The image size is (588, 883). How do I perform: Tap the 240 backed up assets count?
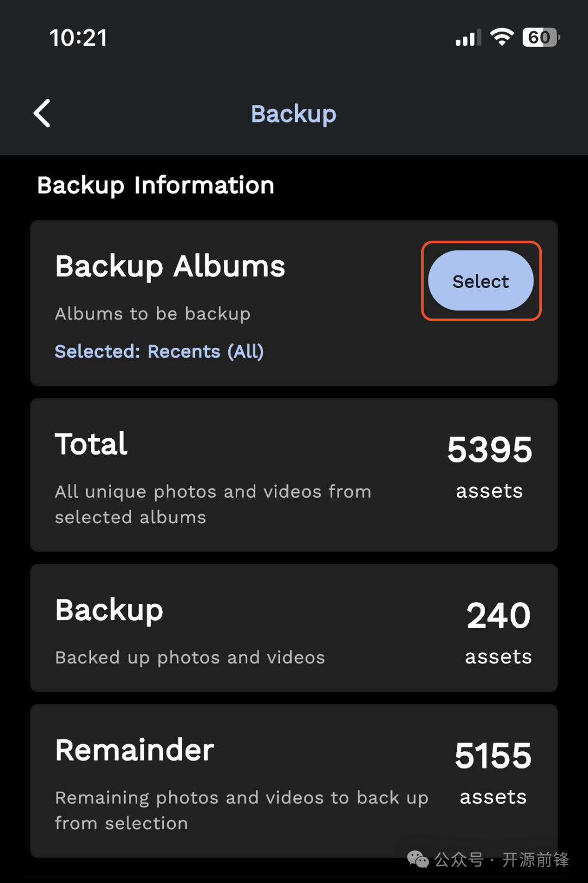coord(498,616)
